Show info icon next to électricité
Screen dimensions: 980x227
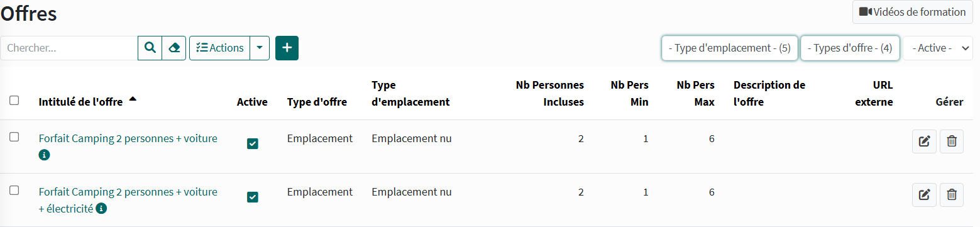click(x=101, y=208)
